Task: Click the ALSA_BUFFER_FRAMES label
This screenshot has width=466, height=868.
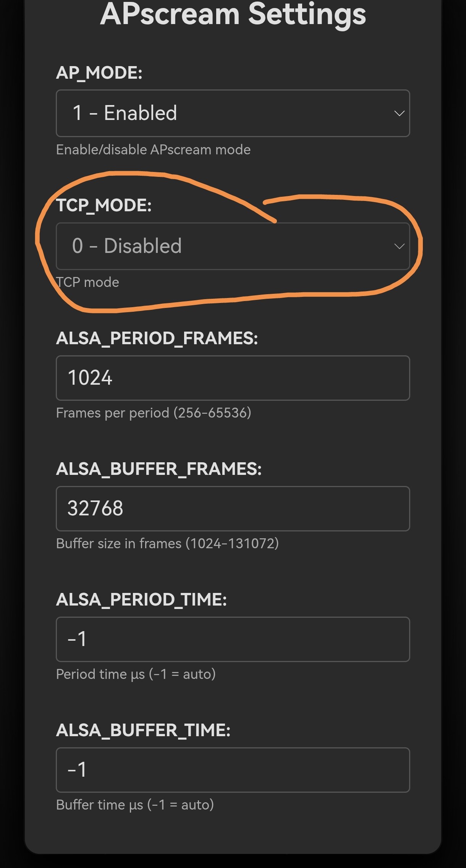Action: click(x=159, y=469)
